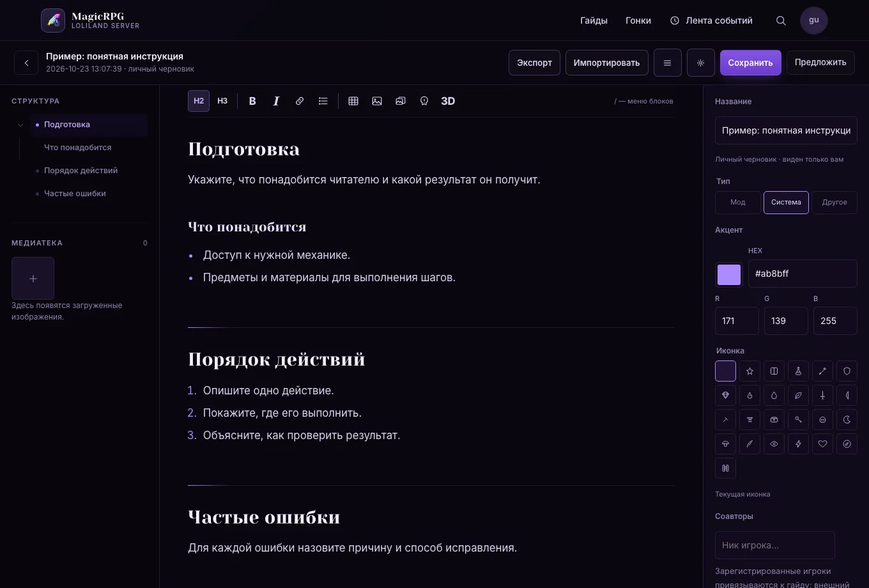Choose the compass guide icon
Screen dimensions: 869x588
pyautogui.click(x=847, y=444)
